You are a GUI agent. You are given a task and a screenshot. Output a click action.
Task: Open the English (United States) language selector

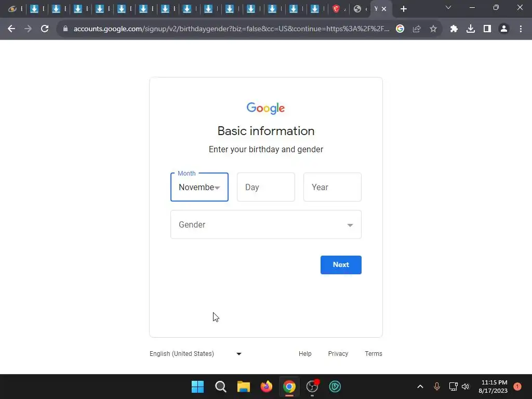[196, 353]
